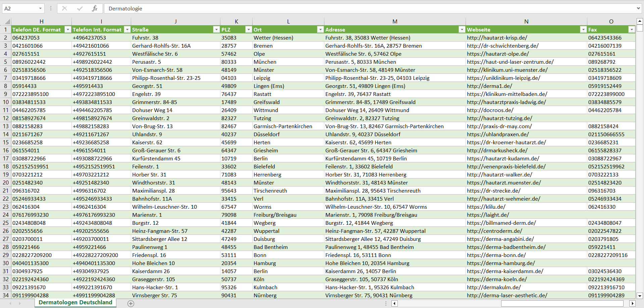Click the Select All corner triangle
This screenshot has height=308, width=644.
tap(7, 22)
